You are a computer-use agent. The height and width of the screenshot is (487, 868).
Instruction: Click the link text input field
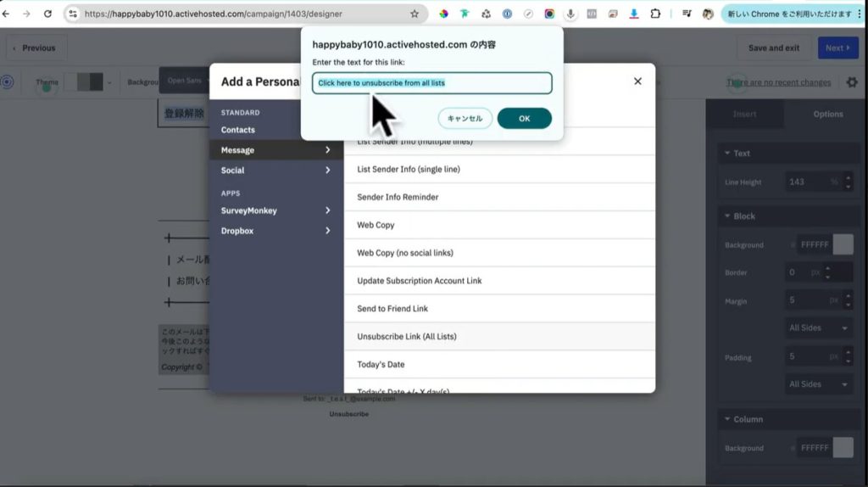(432, 83)
